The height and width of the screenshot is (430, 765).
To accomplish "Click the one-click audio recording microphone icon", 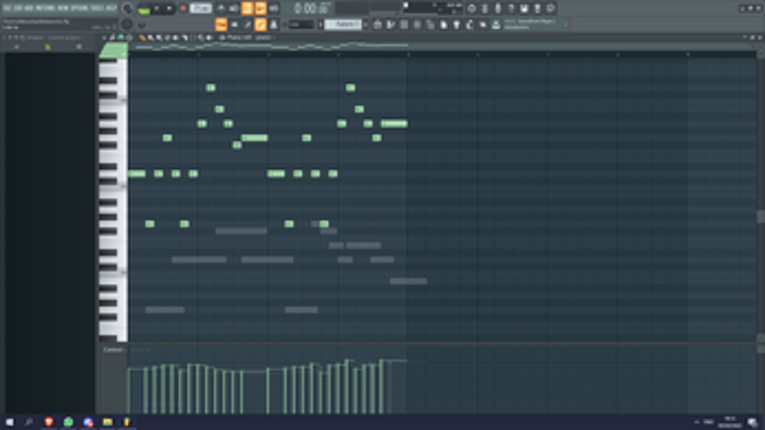I will click(x=498, y=8).
